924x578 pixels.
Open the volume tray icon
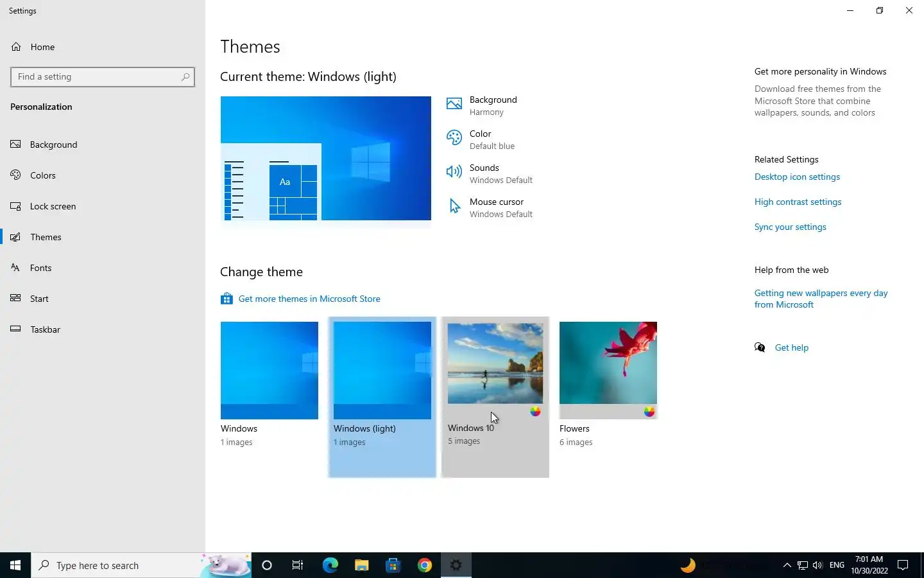tap(817, 565)
